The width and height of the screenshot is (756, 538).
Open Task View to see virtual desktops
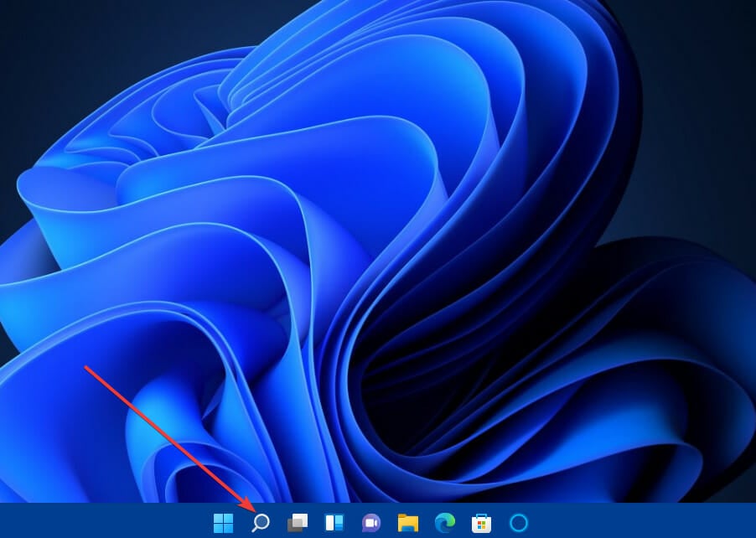[296, 525]
